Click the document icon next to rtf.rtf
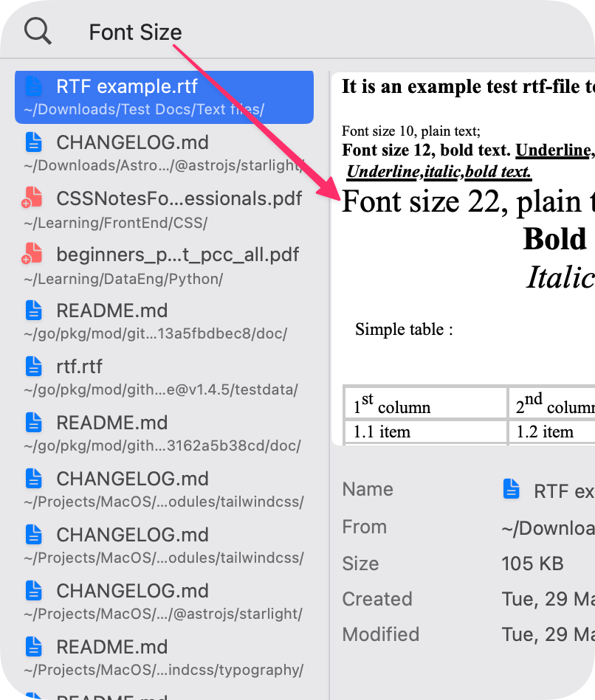This screenshot has width=595, height=700. coord(34,366)
